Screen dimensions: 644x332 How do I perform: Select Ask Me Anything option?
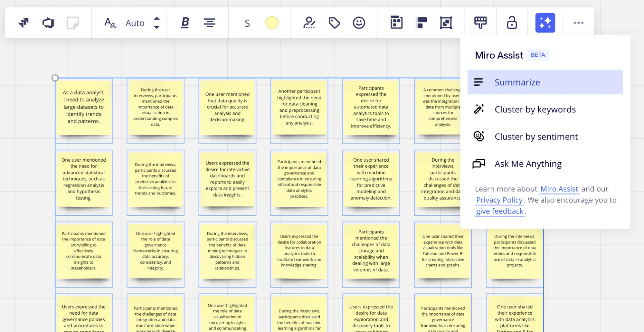[528, 164]
